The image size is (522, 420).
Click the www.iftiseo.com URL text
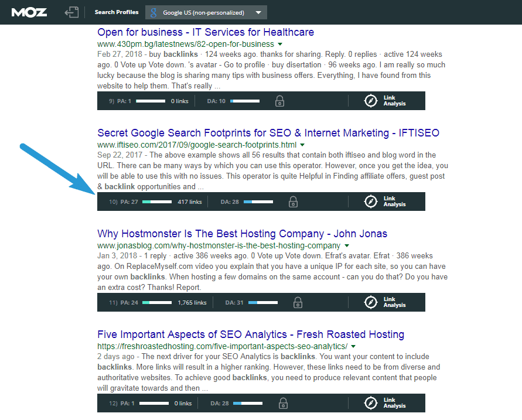coord(197,145)
